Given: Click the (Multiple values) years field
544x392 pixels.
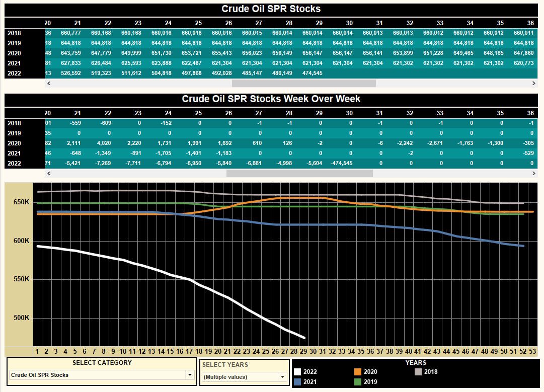Looking at the screenshot, I should click(x=244, y=377).
